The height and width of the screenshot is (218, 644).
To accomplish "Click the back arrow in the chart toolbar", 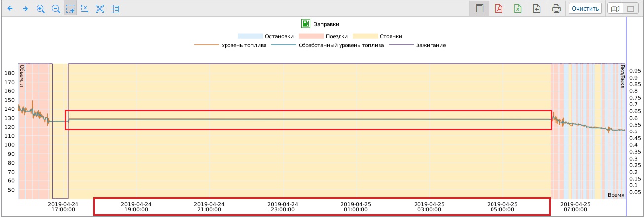I will click(11, 9).
